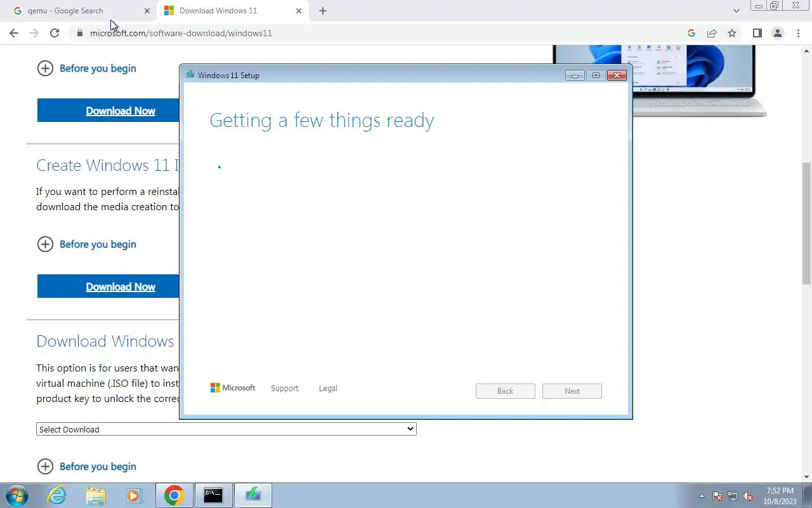The image size is (812, 508).
Task: Show hidden system tray icons
Action: tap(702, 497)
